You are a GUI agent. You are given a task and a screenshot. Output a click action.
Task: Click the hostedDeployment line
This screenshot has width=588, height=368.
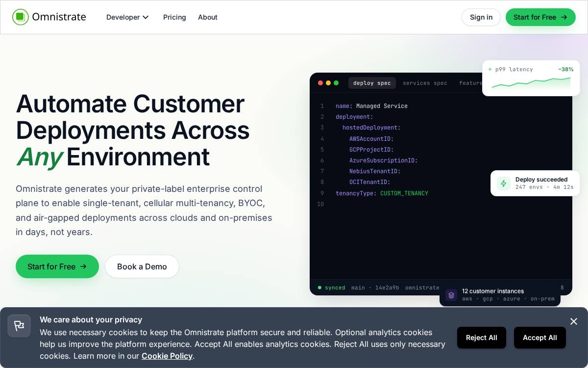(x=371, y=128)
